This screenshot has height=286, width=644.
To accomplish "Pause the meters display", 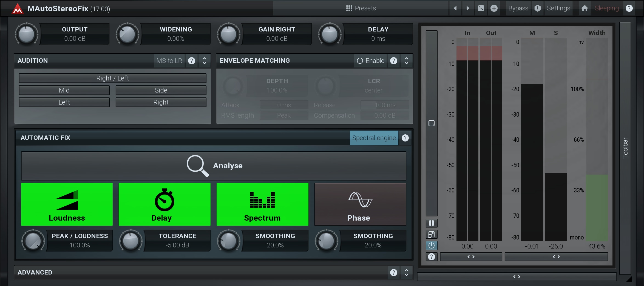I will [431, 223].
